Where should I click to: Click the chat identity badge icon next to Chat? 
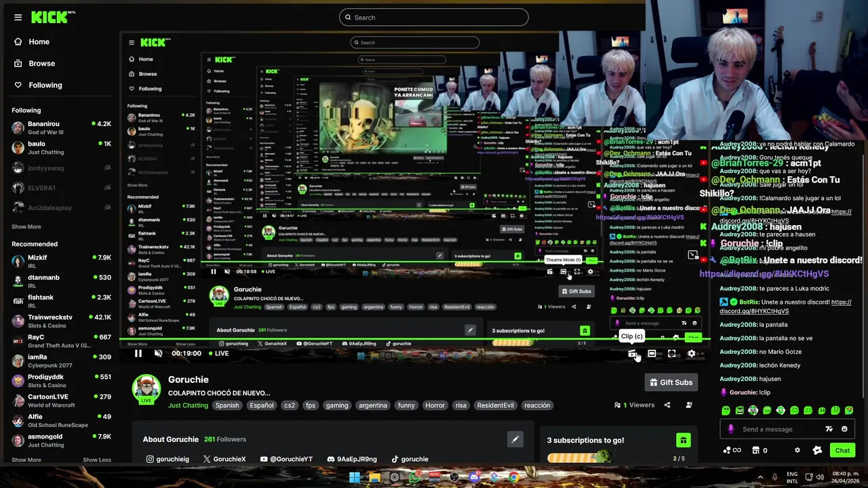pos(817,450)
